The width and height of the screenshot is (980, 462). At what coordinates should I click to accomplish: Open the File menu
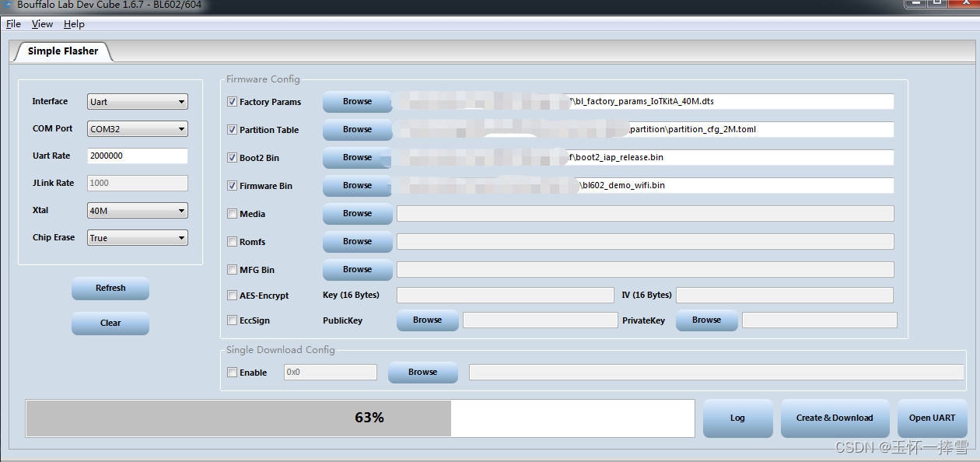(x=13, y=24)
